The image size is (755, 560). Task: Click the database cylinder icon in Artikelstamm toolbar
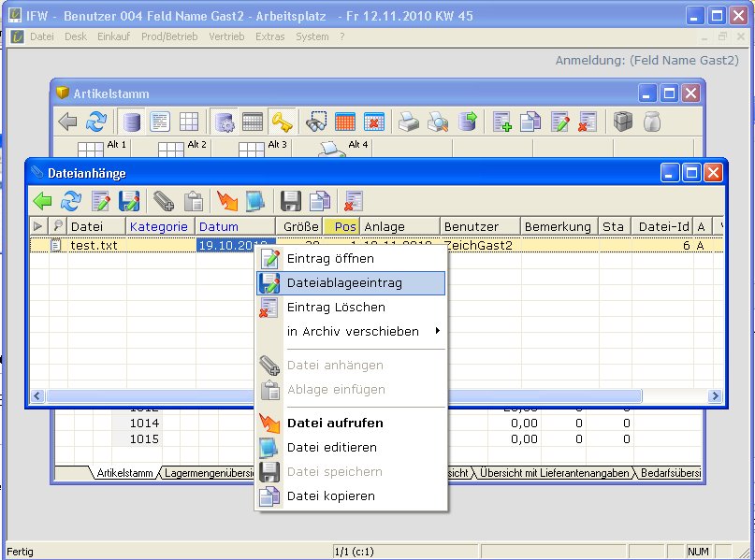132,122
